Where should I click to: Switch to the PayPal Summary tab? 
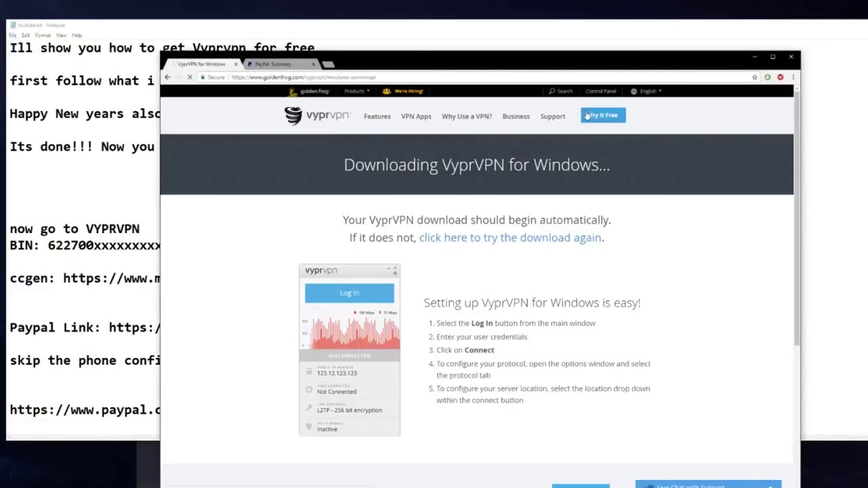point(278,64)
